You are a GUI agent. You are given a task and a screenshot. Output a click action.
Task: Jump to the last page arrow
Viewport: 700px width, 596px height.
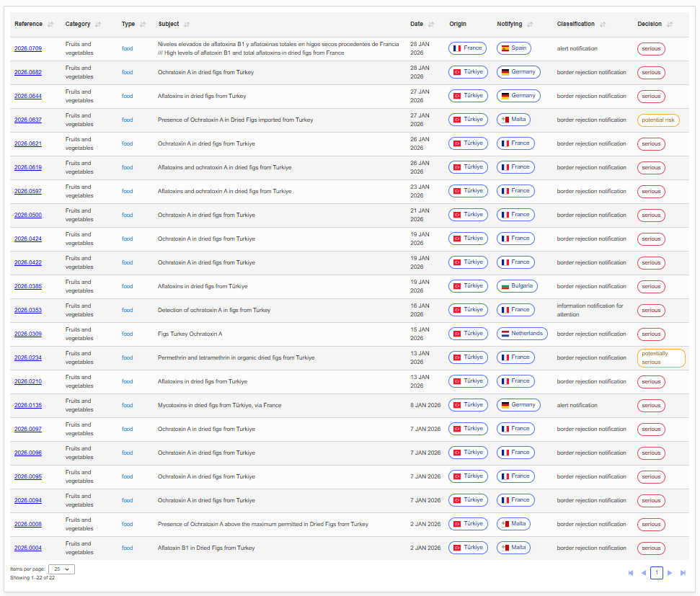click(x=683, y=573)
